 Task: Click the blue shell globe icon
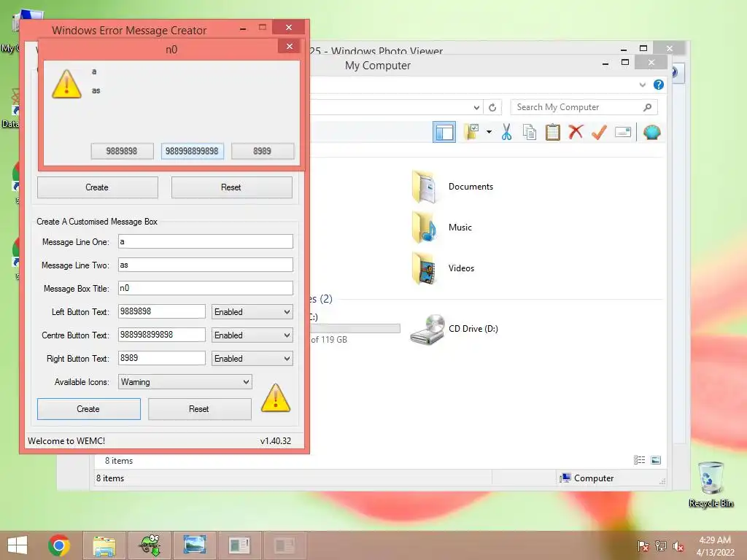[x=651, y=132]
